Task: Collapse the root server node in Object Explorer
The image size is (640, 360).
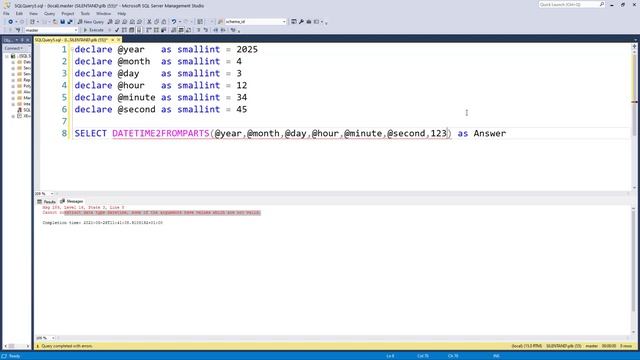Action: pyautogui.click(x=7, y=56)
